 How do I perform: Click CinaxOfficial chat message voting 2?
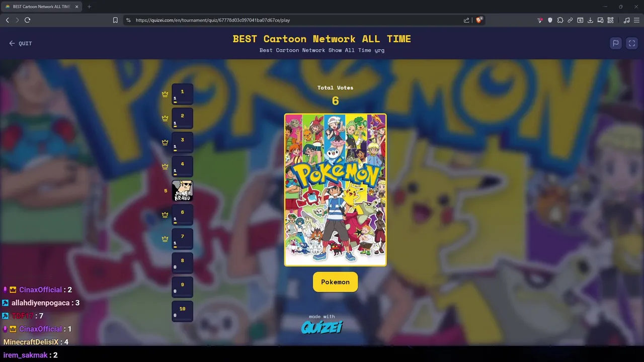pyautogui.click(x=38, y=290)
